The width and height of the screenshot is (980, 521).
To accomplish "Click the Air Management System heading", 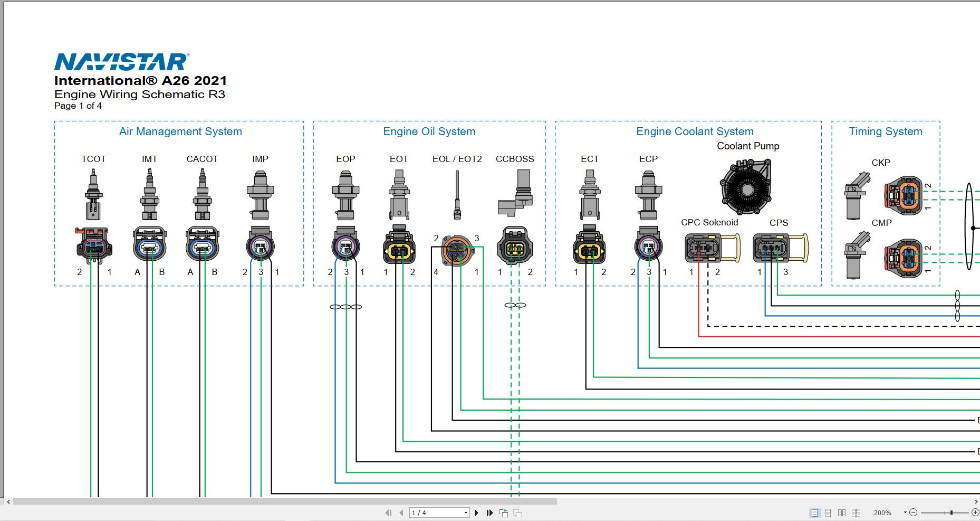I will click(180, 131).
